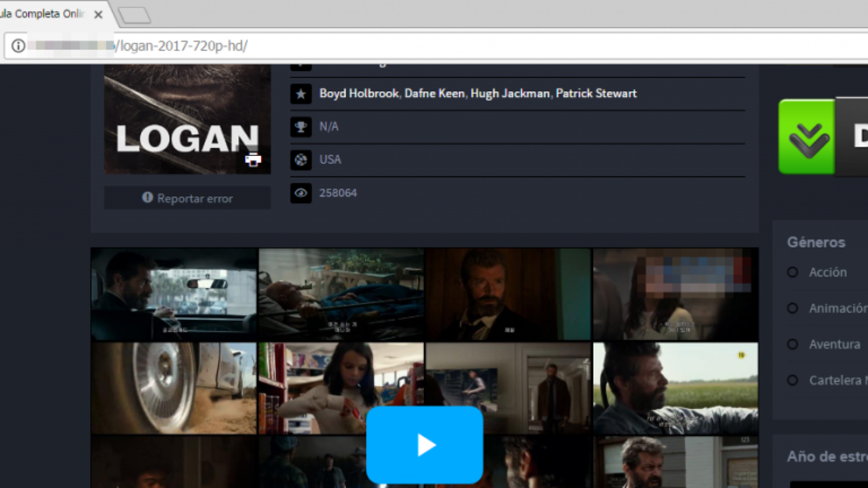Choose the Aventura genre option
This screenshot has height=488, width=868.
pos(793,345)
